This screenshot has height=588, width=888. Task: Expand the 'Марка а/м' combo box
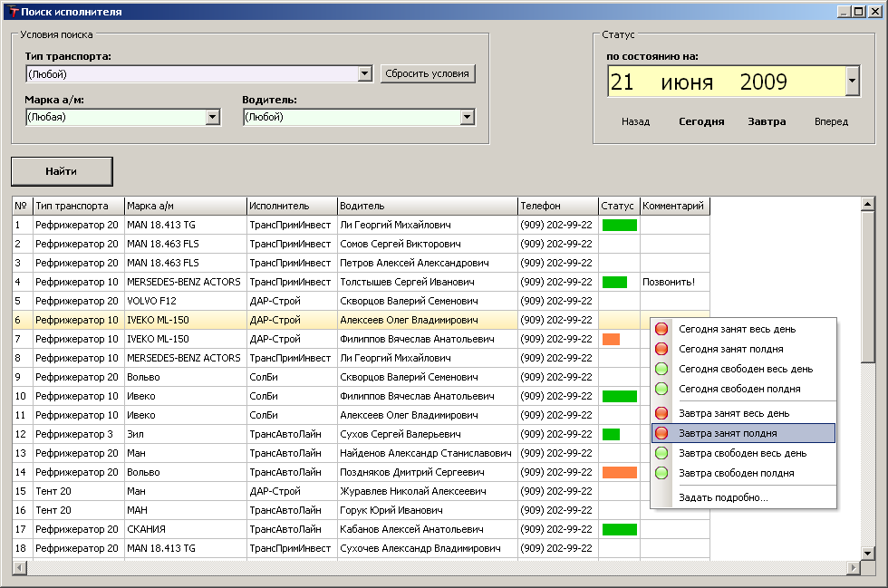tap(213, 117)
